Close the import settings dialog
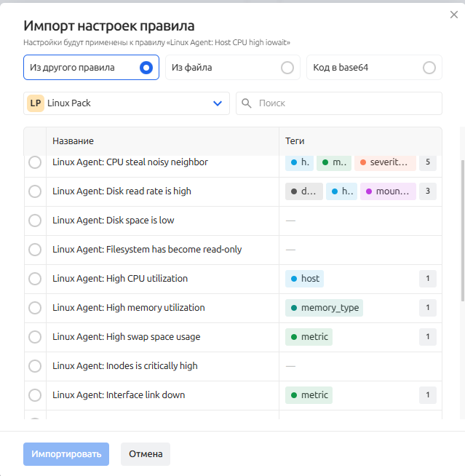The height and width of the screenshot is (476, 465). click(454, 15)
